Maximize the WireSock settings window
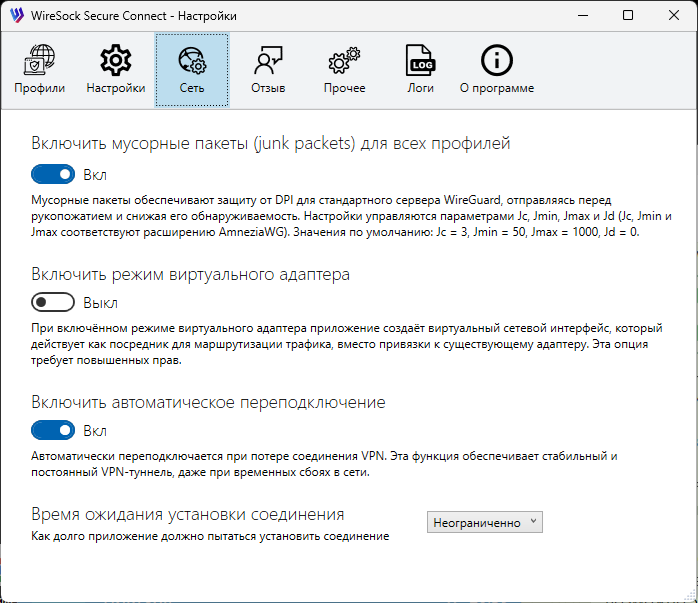The width and height of the screenshot is (698, 603). coord(628,15)
